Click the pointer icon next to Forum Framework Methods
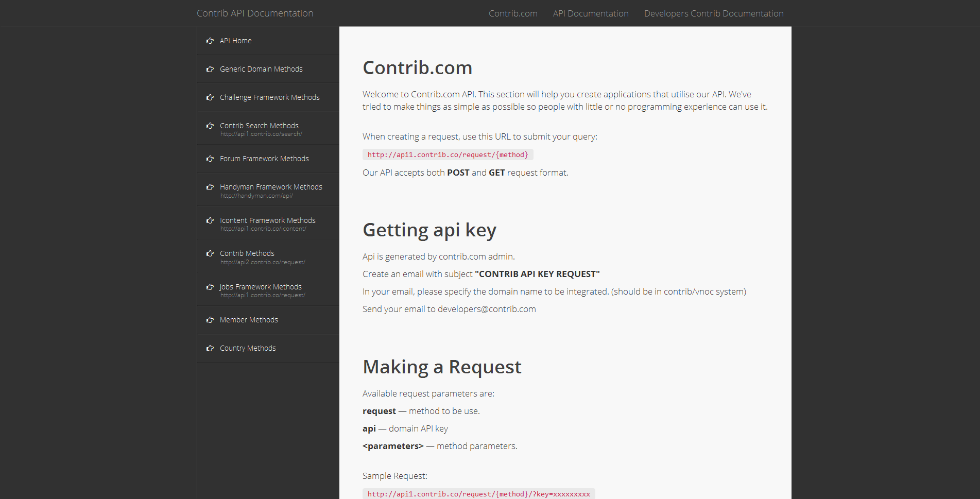The height and width of the screenshot is (499, 980). (210, 159)
